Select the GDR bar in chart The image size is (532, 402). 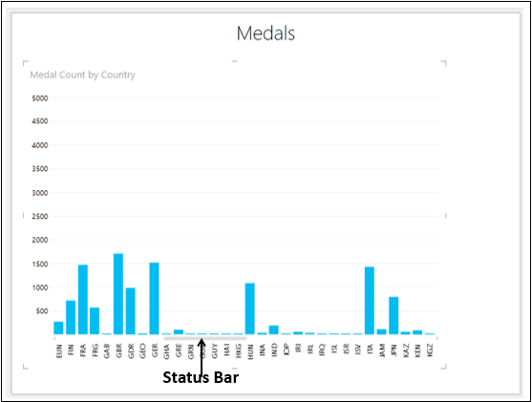130,311
